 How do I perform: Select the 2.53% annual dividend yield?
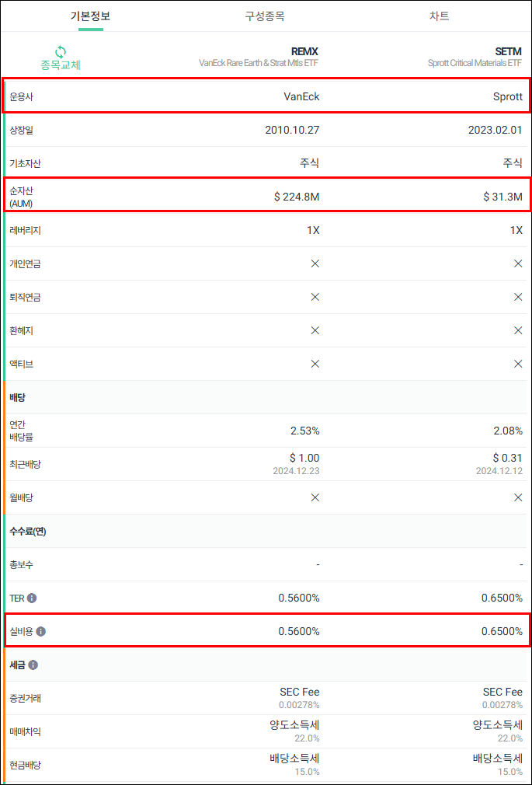pyautogui.click(x=304, y=431)
